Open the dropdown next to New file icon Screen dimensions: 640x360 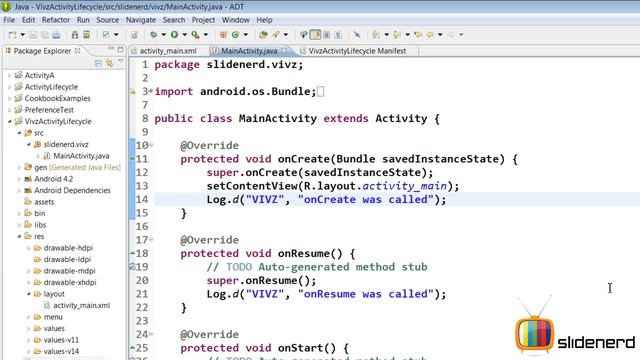22,35
